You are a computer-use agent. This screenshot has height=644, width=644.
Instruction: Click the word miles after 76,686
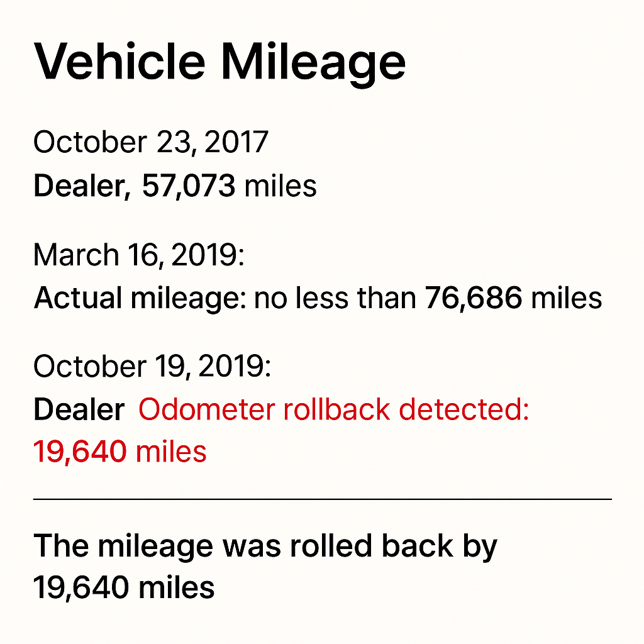567,297
